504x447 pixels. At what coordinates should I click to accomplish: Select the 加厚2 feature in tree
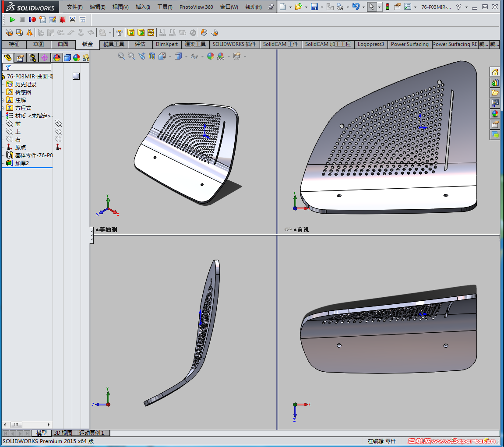pyautogui.click(x=22, y=163)
